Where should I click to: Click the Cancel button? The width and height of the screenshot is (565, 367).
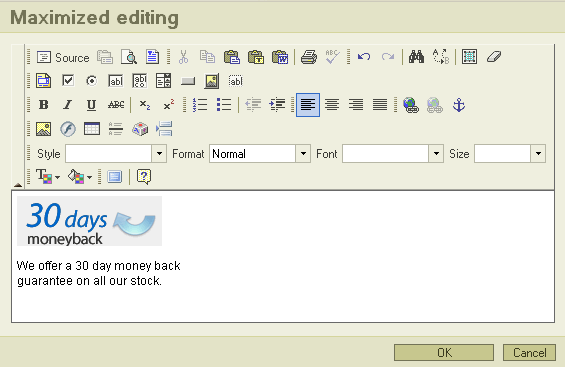point(529,352)
